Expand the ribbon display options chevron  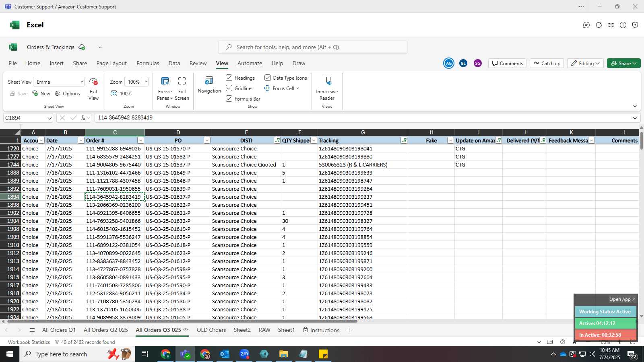point(635,106)
